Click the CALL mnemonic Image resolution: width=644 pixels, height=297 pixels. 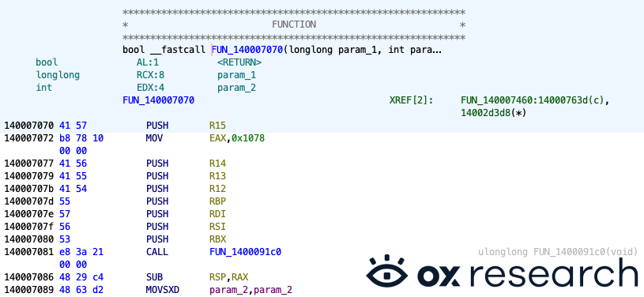coord(157,251)
